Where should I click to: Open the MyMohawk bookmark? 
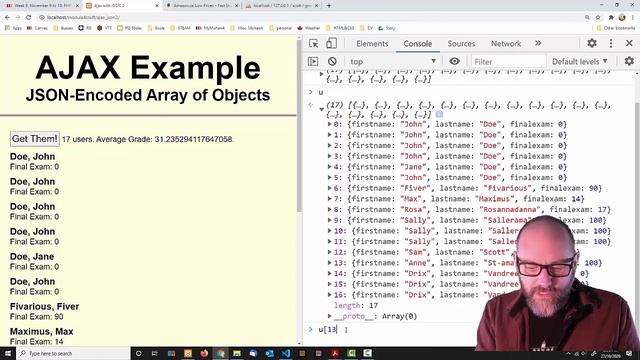point(210,28)
